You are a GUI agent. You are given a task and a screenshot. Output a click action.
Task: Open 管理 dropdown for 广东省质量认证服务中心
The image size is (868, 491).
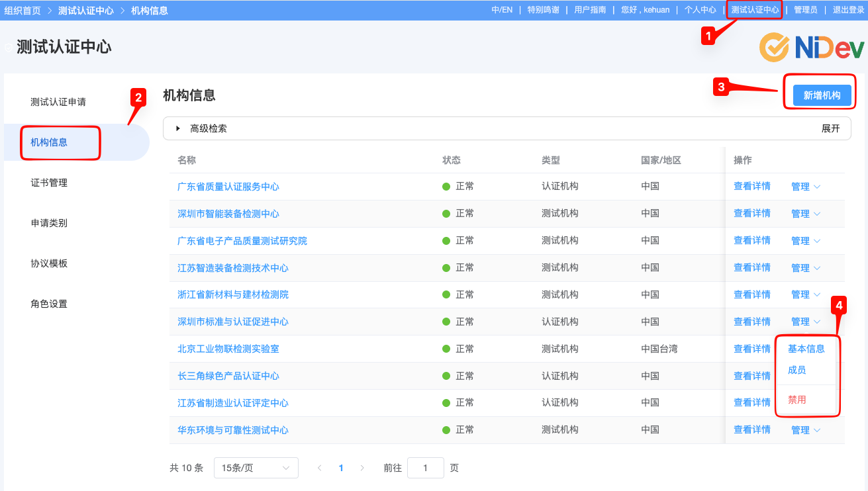pos(806,187)
